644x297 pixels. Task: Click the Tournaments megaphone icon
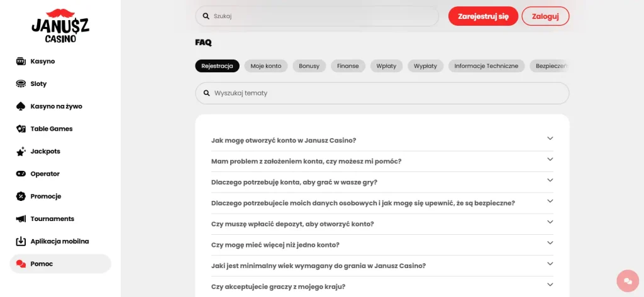coord(21,219)
